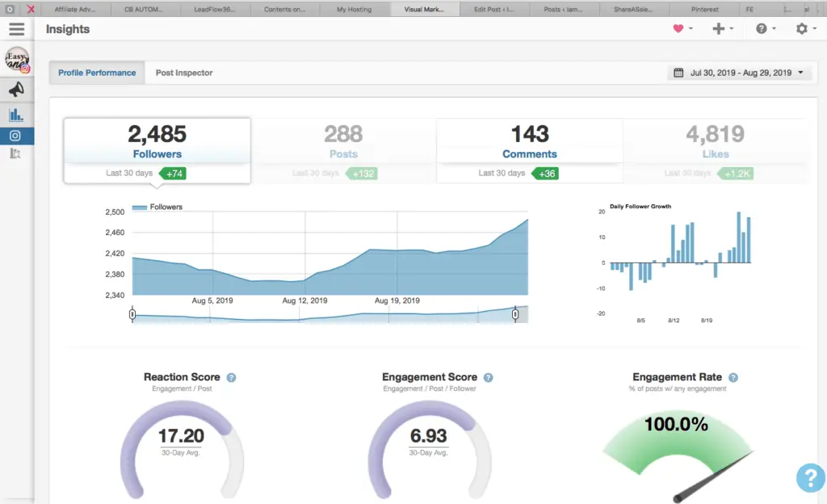Click the help icon next to Engagement Score
827x504 pixels.
(x=489, y=377)
